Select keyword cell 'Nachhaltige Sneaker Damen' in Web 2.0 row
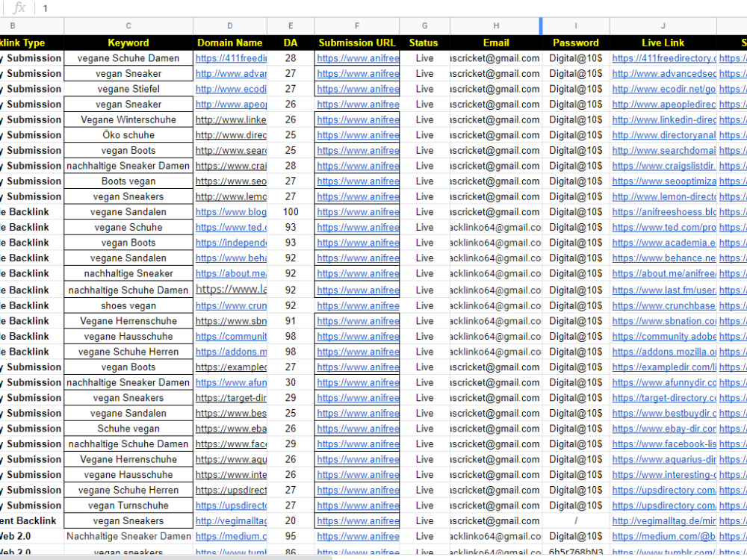747x560 pixels. coord(128,536)
